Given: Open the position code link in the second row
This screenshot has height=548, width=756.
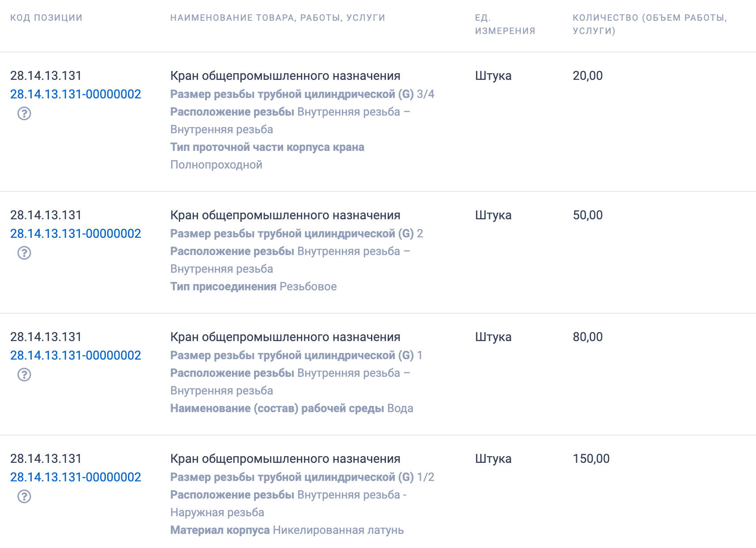Looking at the screenshot, I should pos(76,234).
